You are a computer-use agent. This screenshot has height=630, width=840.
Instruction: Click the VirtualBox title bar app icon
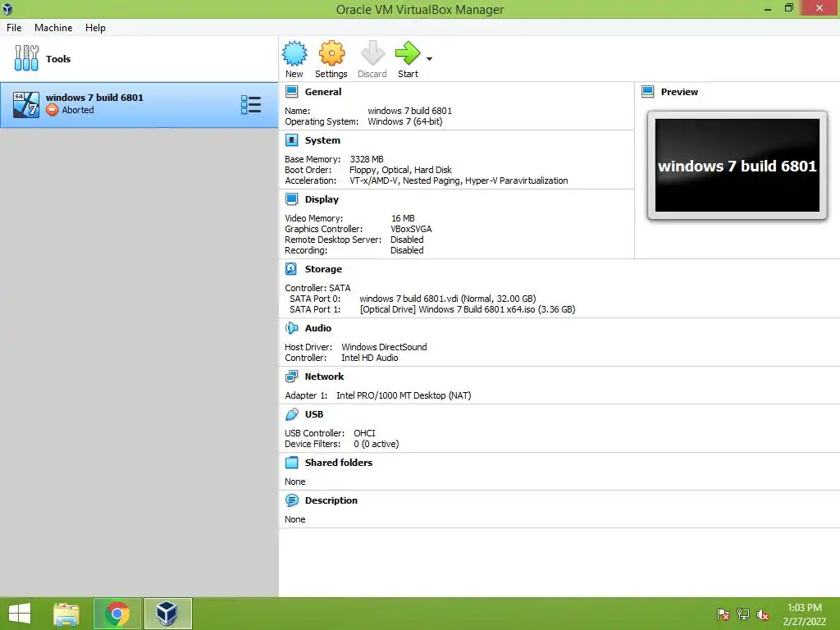click(7, 9)
